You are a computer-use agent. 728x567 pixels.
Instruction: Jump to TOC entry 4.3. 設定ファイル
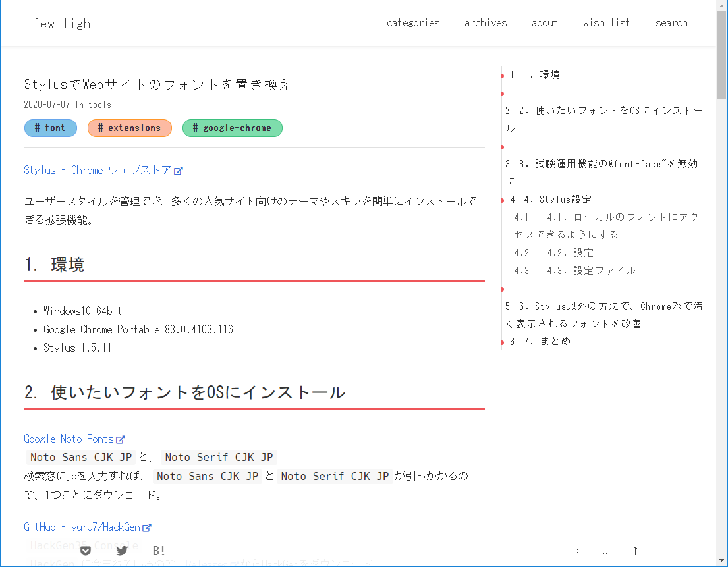click(x=574, y=271)
